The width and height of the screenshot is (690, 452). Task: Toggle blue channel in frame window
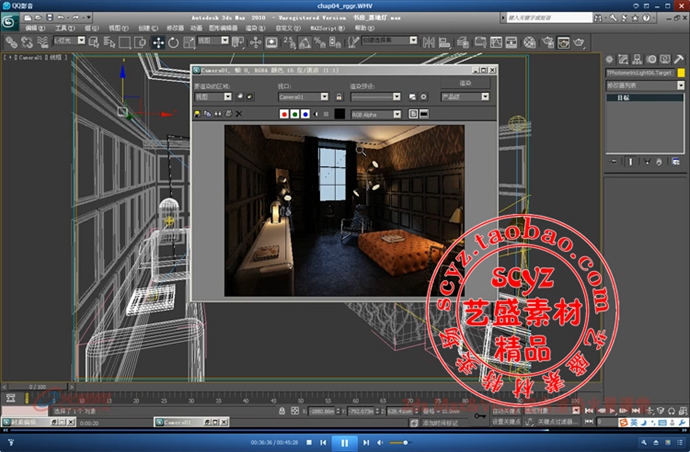(x=305, y=114)
